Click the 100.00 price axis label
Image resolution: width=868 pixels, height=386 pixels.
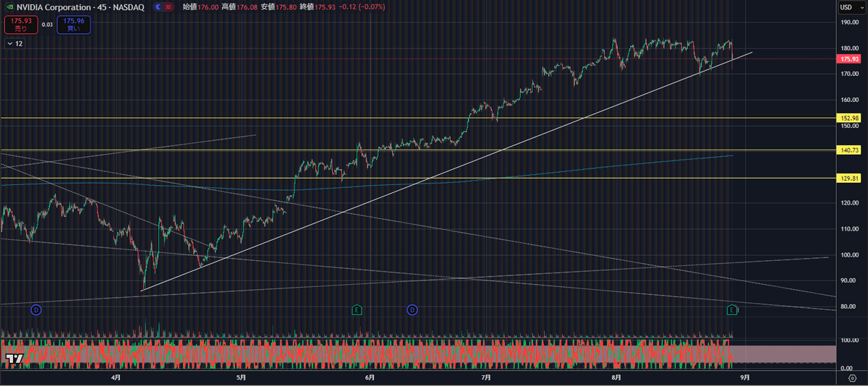[x=850, y=254]
